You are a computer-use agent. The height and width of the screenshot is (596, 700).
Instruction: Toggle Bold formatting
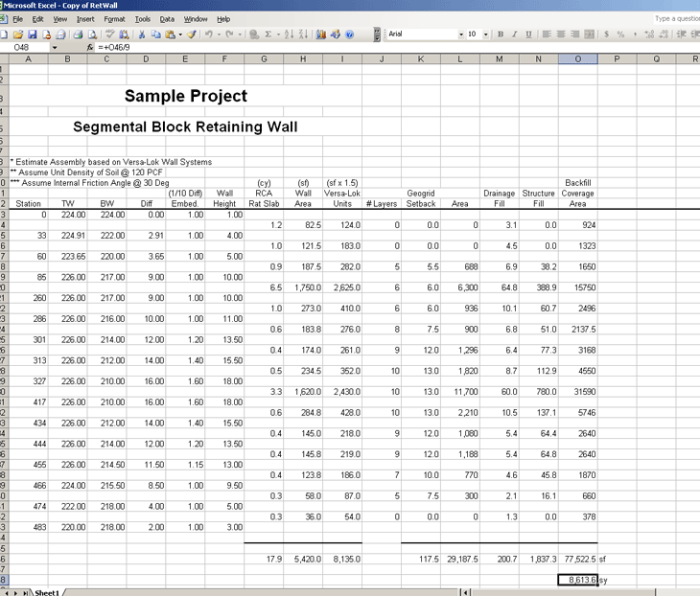(501, 34)
